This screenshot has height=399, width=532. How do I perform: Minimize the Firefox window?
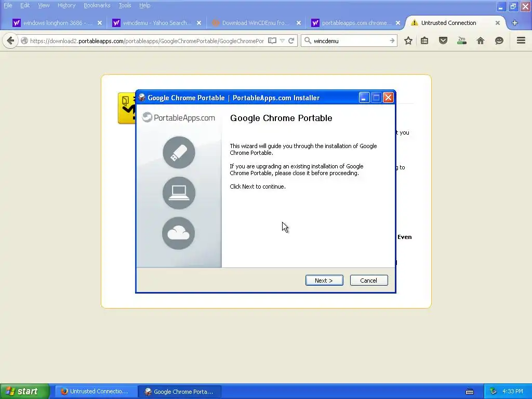pos(501,6)
